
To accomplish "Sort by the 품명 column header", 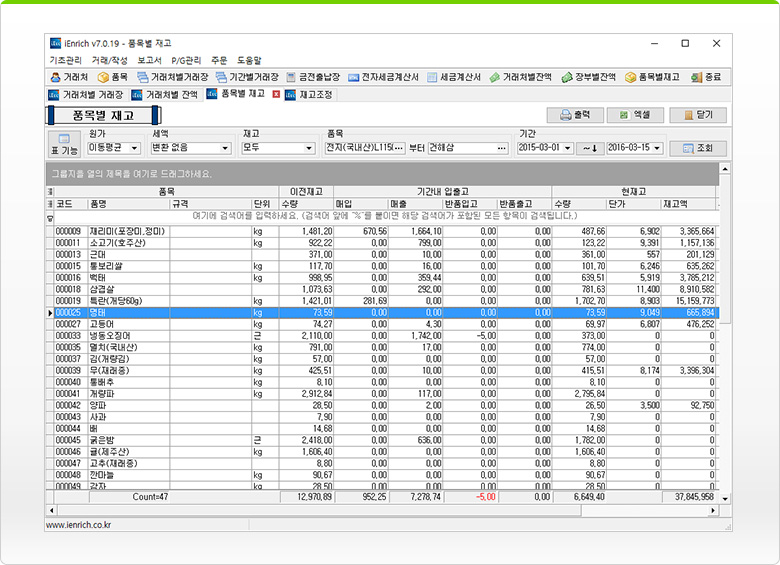I will click(x=129, y=204).
